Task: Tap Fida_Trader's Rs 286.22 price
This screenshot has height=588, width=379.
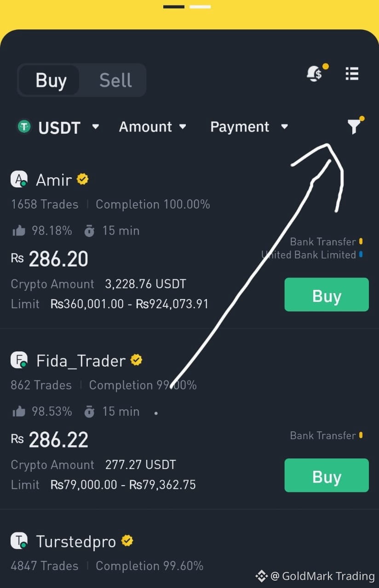Action: (x=58, y=440)
